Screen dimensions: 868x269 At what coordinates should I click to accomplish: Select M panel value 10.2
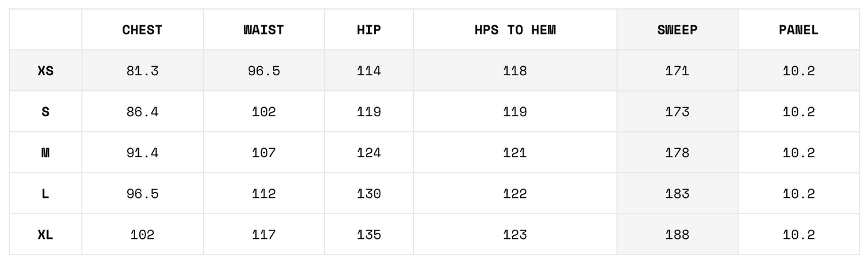pos(798,153)
